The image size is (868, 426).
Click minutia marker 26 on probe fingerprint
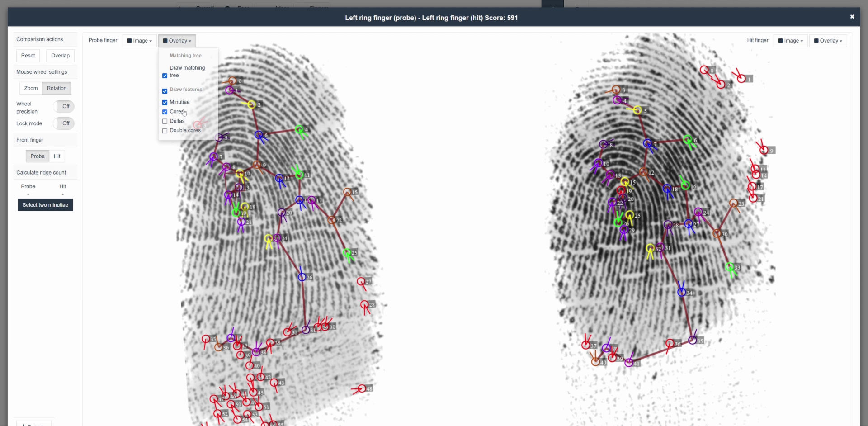pyautogui.click(x=302, y=277)
